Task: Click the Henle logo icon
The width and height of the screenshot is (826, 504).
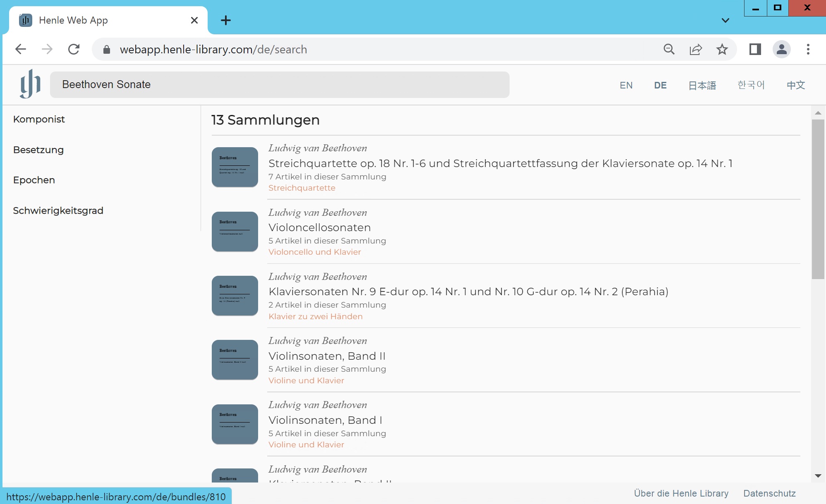Action: [x=30, y=84]
